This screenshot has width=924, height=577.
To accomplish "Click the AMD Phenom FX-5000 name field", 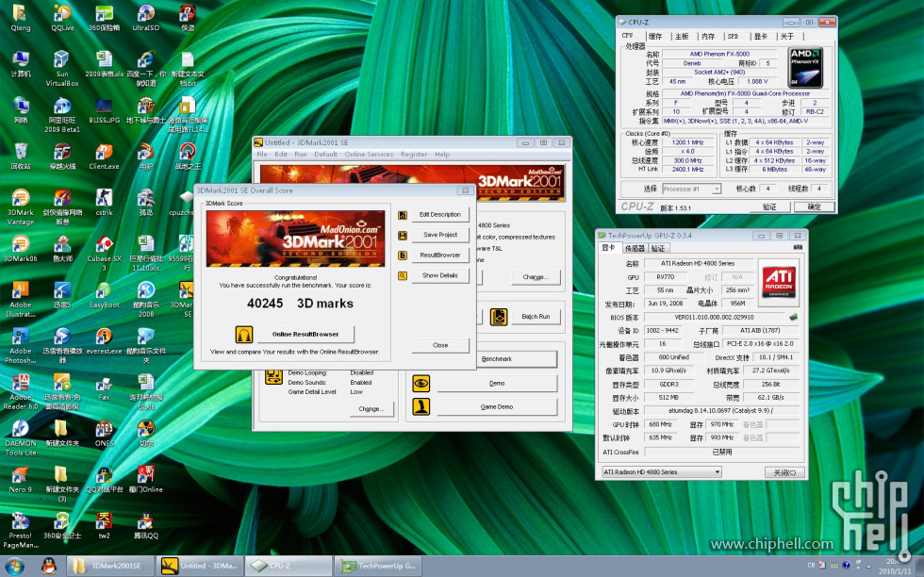I will [x=720, y=54].
